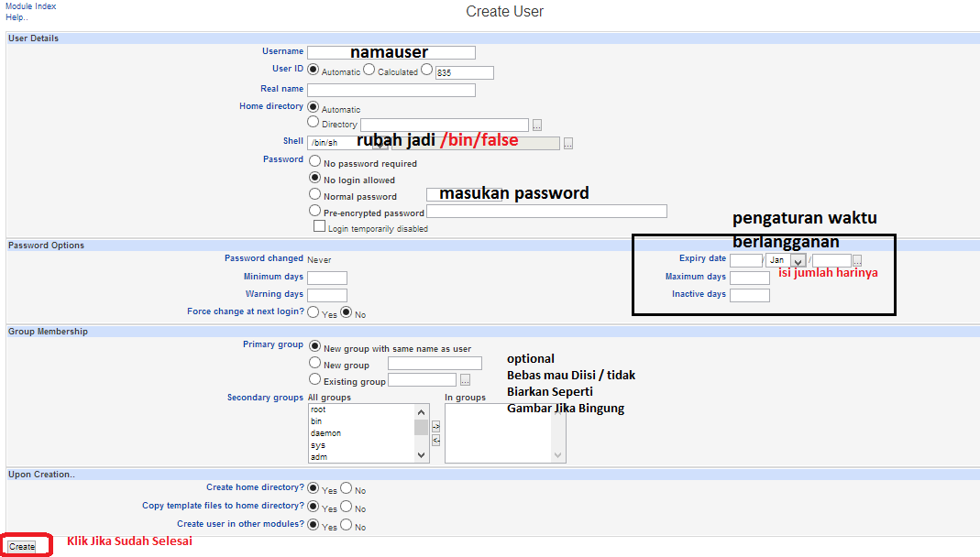Open existing group chooser button
The image size is (980, 557).
point(465,379)
